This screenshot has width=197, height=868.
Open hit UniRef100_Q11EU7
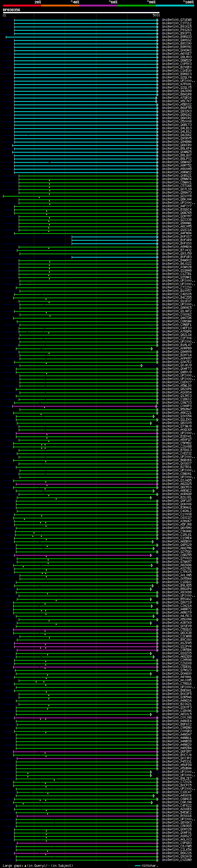[x=177, y=301]
